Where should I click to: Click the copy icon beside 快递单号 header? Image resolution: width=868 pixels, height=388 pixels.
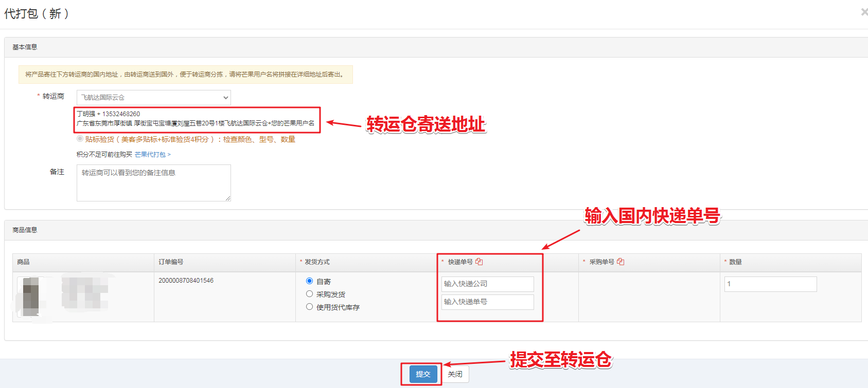(479, 262)
